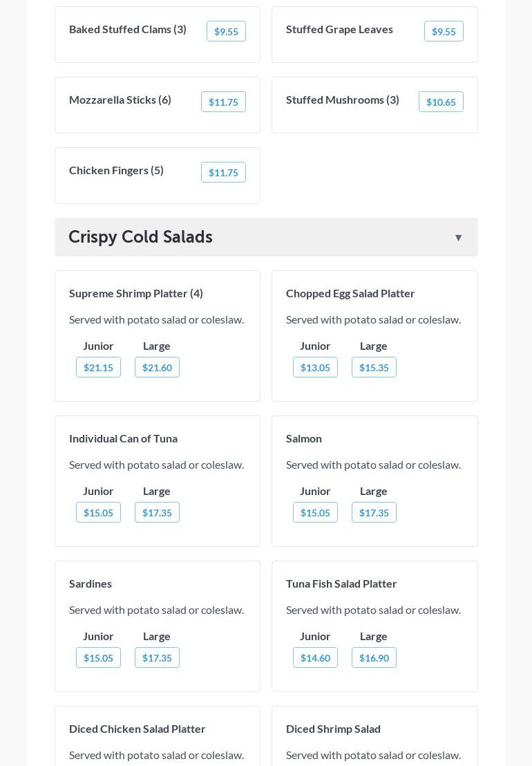
Task: Pick Large Individual Can of Tuna
Action: [157, 513]
